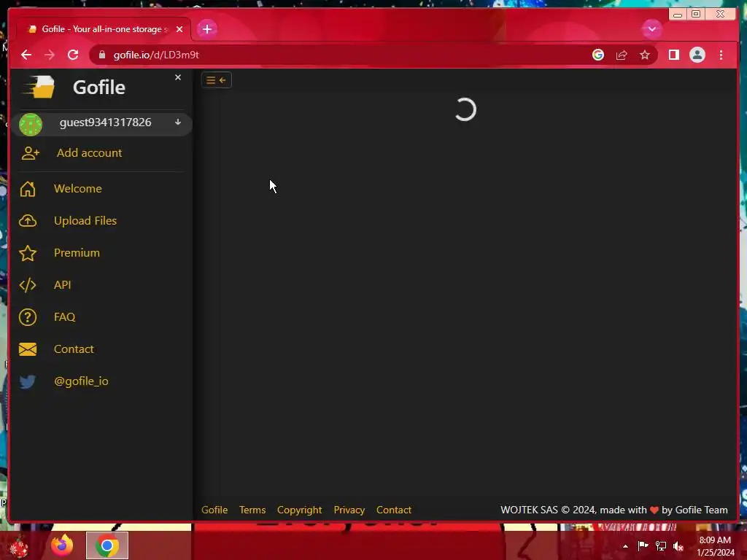747x560 pixels.
Task: Select the Gofile browser tab
Action: coord(104,29)
